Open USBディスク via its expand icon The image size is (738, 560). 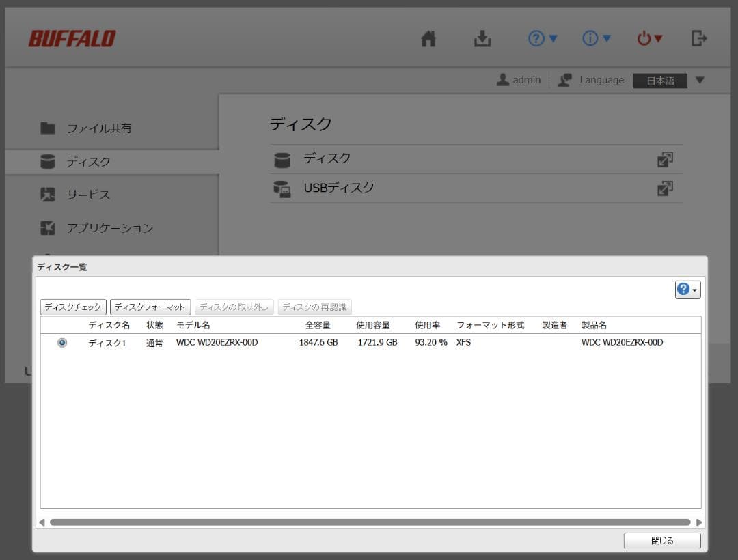click(x=665, y=188)
